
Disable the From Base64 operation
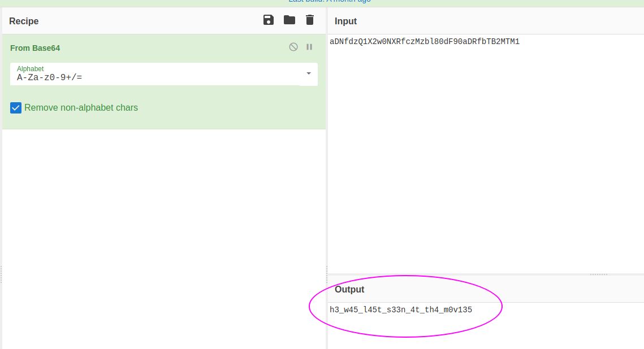click(293, 47)
